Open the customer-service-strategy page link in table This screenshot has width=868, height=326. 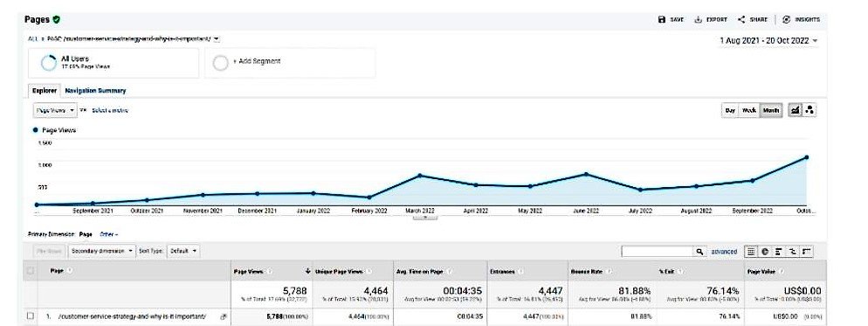coord(132,316)
